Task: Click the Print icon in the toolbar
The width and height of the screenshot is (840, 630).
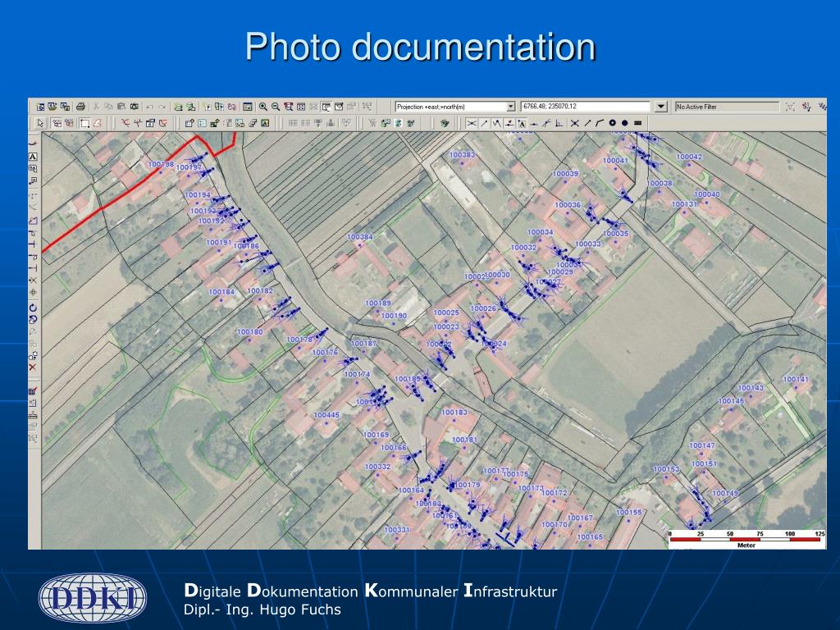Action: click(x=80, y=107)
